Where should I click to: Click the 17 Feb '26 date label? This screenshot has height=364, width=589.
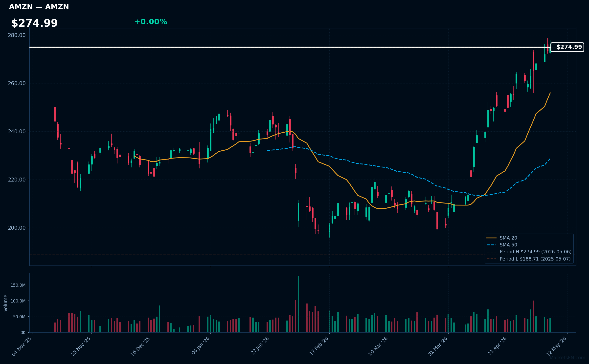[x=319, y=346]
